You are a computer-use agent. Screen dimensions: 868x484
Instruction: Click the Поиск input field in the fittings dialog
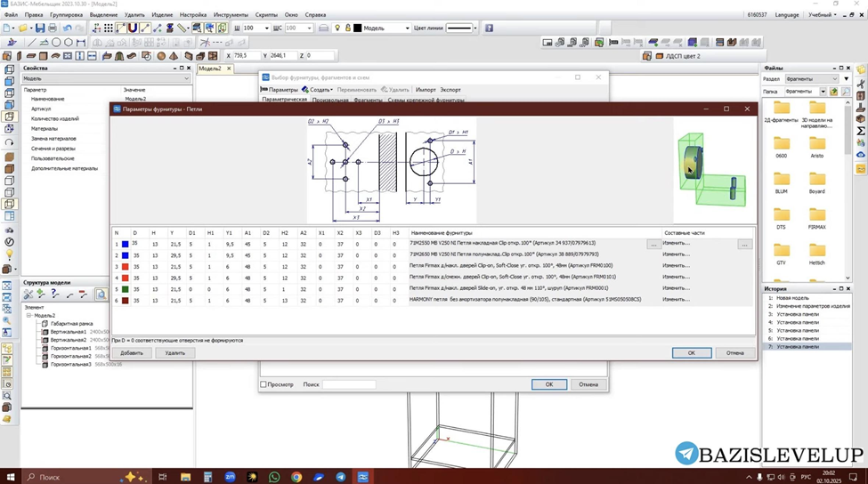(x=349, y=384)
